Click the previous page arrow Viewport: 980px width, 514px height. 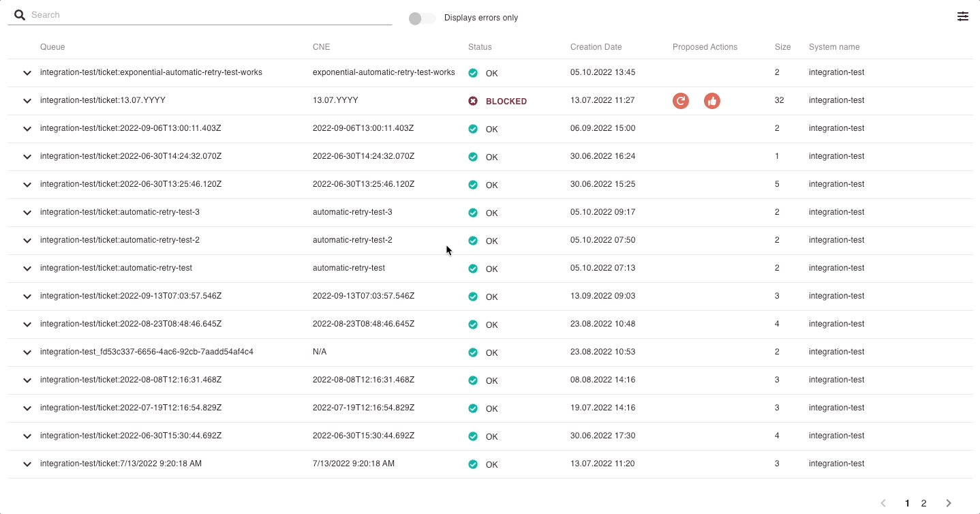(x=883, y=502)
